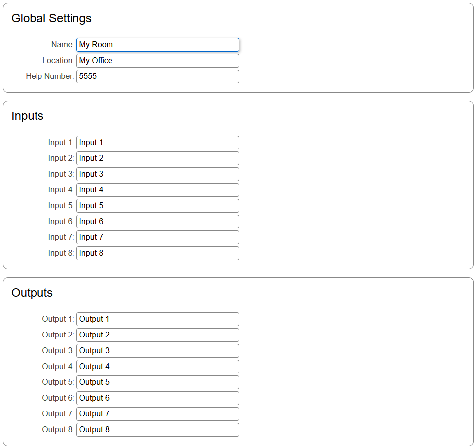Edit the Input 8 field

pyautogui.click(x=158, y=253)
